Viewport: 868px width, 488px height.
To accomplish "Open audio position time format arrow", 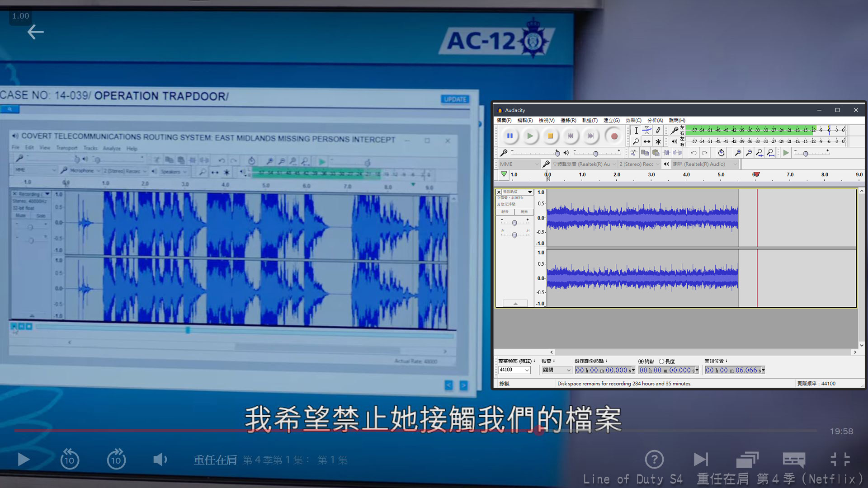I will click(x=763, y=370).
